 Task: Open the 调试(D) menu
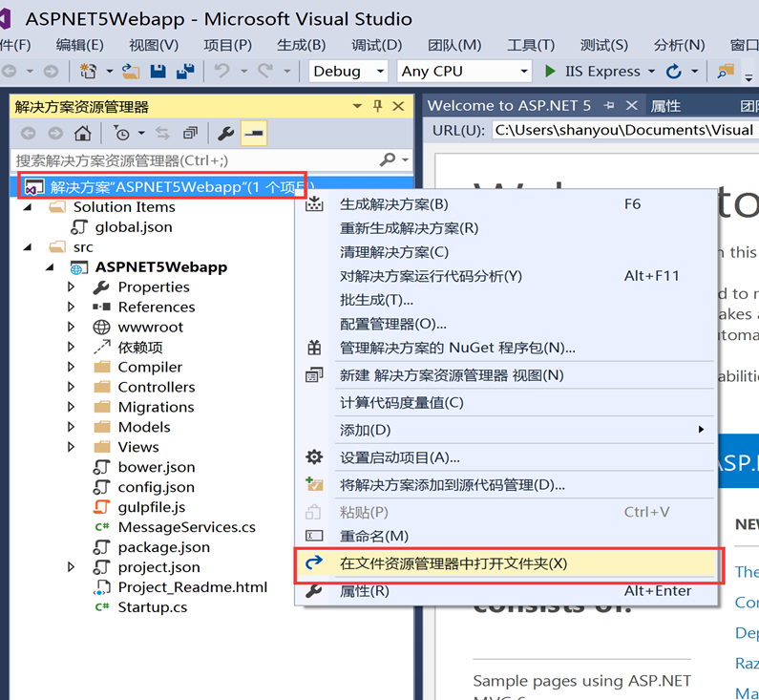(x=376, y=45)
